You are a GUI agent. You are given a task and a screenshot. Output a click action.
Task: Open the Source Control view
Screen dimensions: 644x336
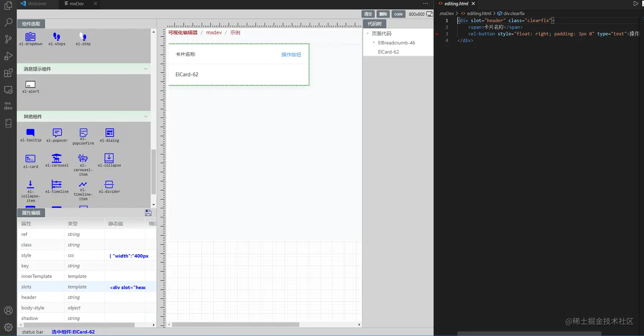(8, 39)
